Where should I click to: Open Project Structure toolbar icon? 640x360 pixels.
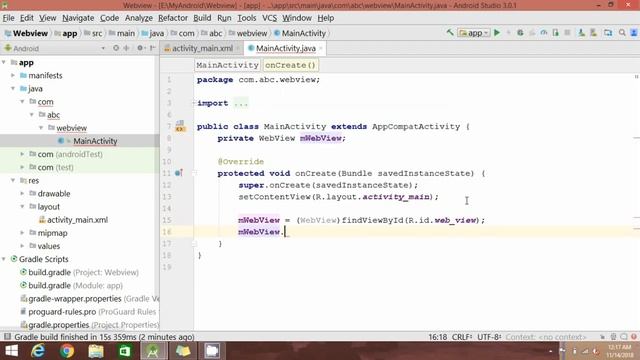coord(608,33)
